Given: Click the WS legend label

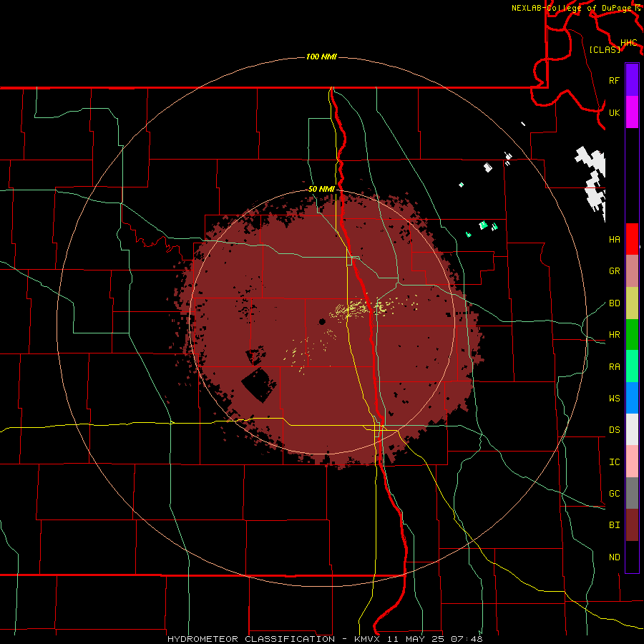Looking at the screenshot, I should (614, 398).
